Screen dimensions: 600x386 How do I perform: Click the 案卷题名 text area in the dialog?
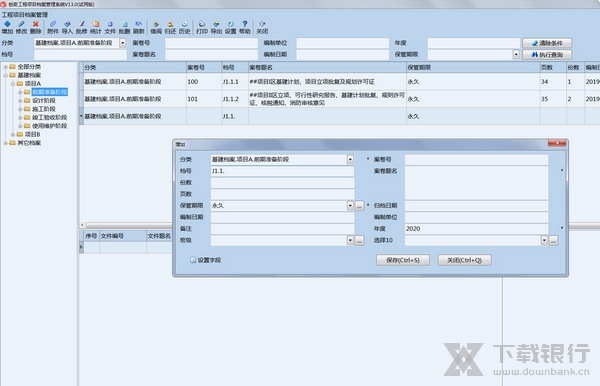click(x=476, y=183)
